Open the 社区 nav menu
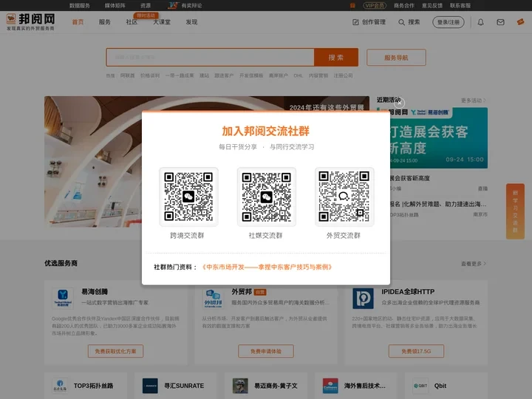 [132, 22]
